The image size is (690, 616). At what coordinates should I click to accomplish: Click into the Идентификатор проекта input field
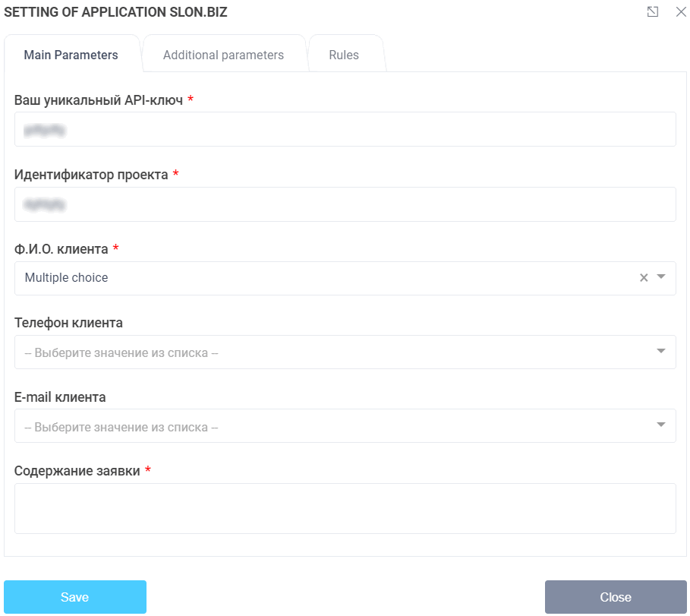[x=345, y=204]
